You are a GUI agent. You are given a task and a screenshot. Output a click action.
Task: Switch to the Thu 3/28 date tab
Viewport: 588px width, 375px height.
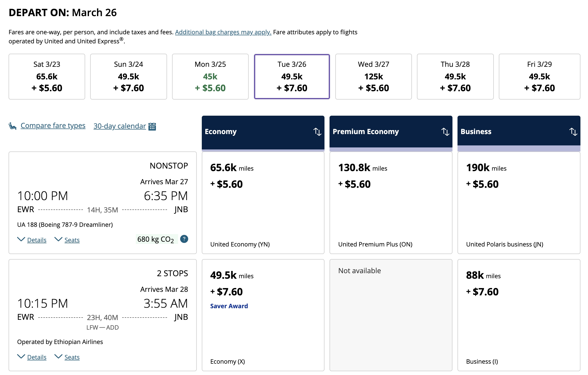click(455, 77)
